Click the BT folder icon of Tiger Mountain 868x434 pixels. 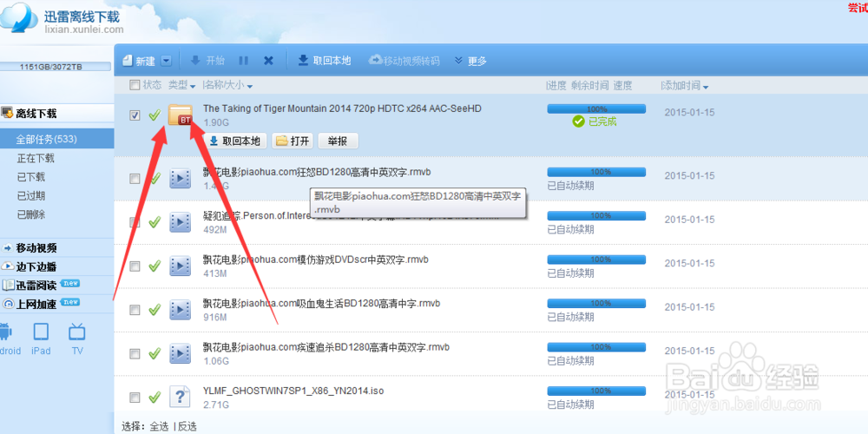(181, 115)
